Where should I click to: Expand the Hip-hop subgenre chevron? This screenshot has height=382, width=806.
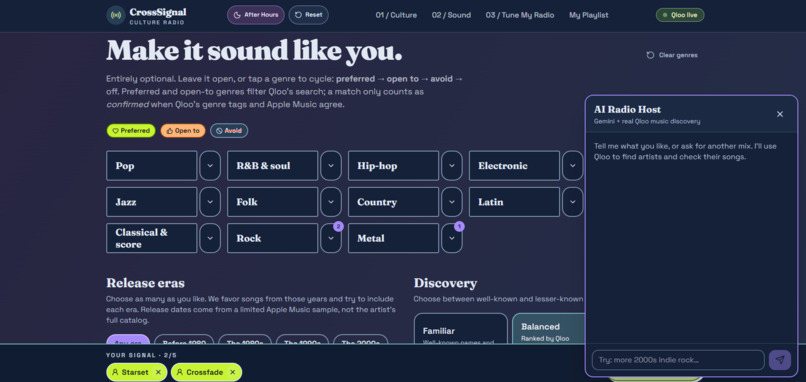click(x=452, y=166)
